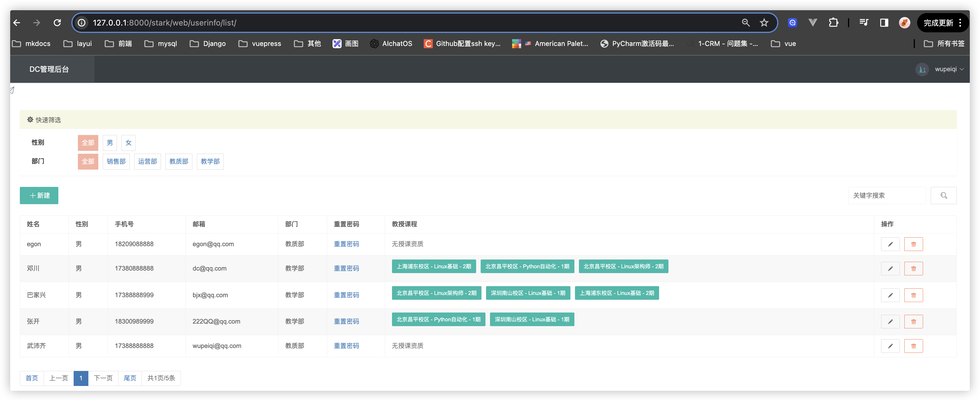Click the 新建 button
The width and height of the screenshot is (980, 401).
[x=39, y=195]
